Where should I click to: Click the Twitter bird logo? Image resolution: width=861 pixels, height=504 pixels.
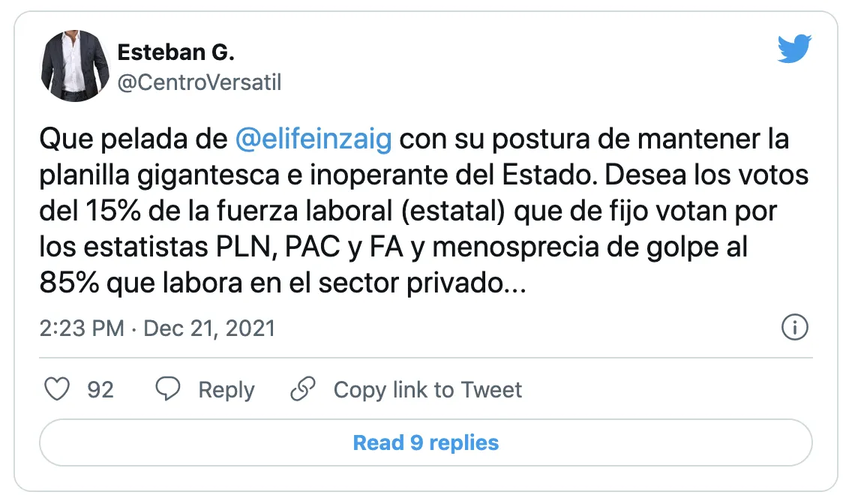coord(794,50)
